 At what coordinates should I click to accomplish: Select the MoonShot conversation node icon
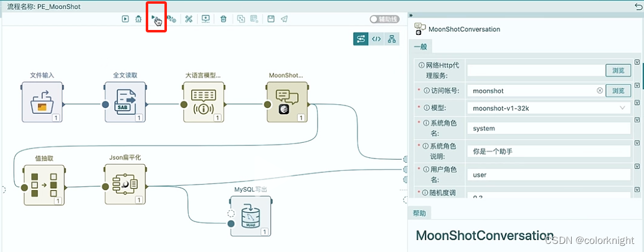pos(287,102)
